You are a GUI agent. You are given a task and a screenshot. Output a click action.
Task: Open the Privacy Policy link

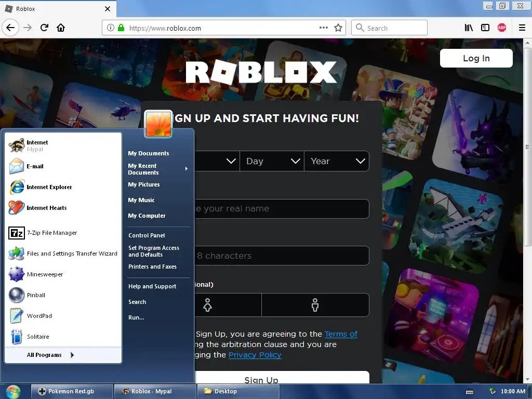click(x=255, y=355)
